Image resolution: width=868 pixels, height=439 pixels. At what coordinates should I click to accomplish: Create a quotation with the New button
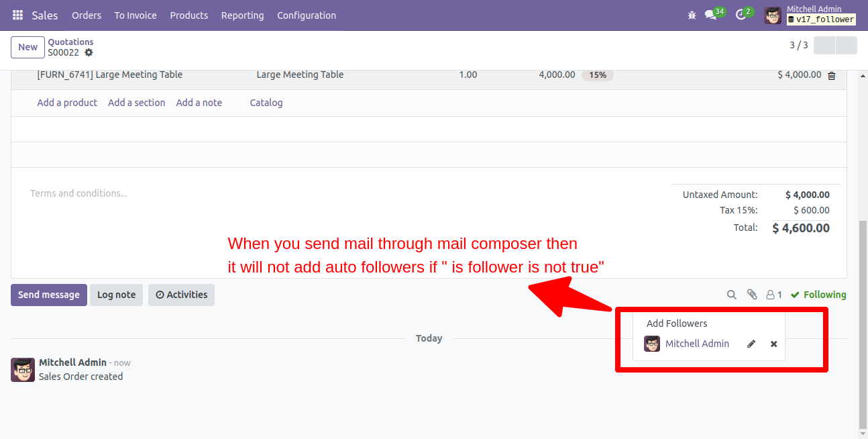tap(28, 46)
